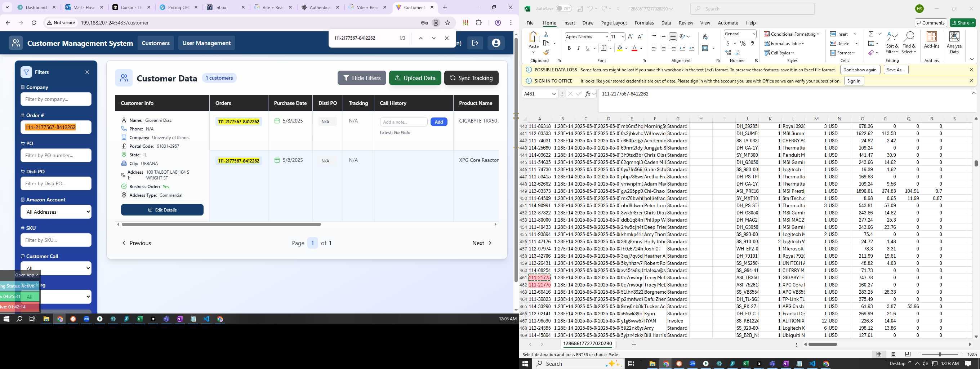Go to next find-in-page match
Image resolution: width=980 pixels, height=369 pixels.
pyautogui.click(x=434, y=38)
